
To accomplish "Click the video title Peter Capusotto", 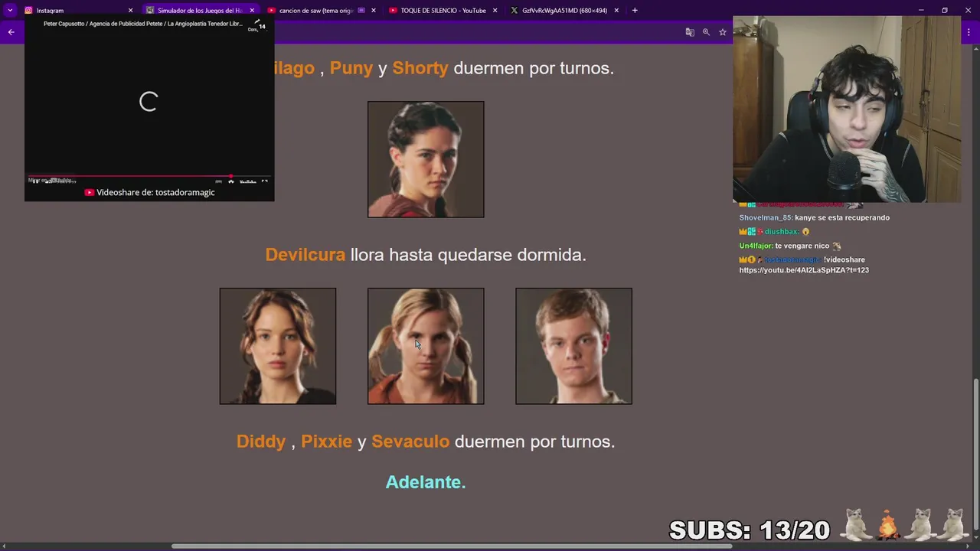I will tap(142, 24).
